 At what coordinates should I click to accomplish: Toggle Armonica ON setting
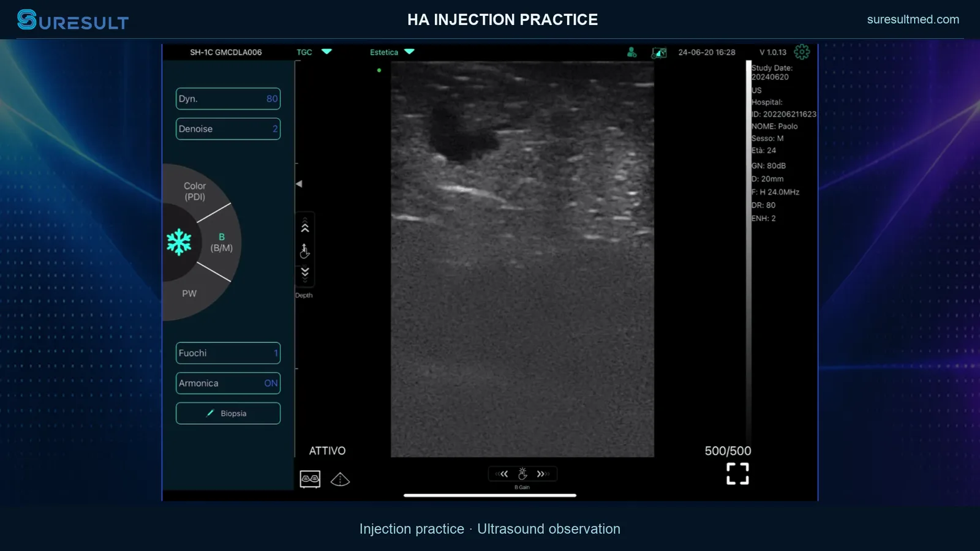pos(228,383)
